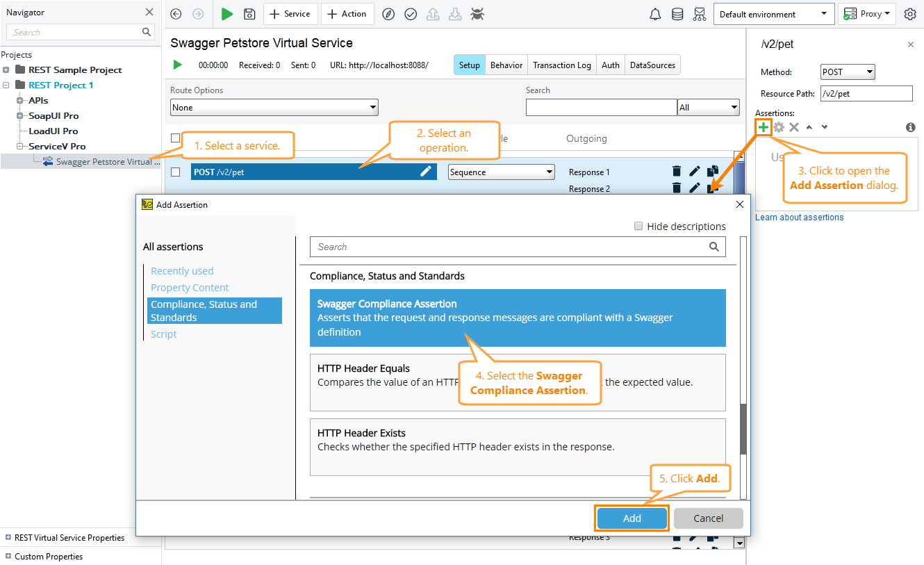
Task: Select Swagger Petstore Virtual service in tree
Action: [100, 161]
